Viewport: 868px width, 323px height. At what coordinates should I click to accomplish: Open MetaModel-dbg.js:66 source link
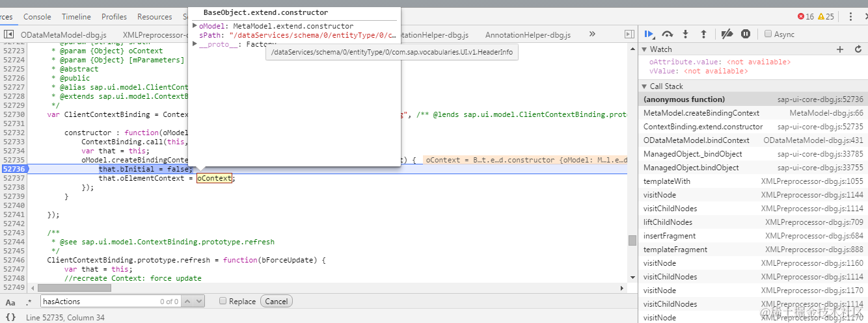click(826, 113)
